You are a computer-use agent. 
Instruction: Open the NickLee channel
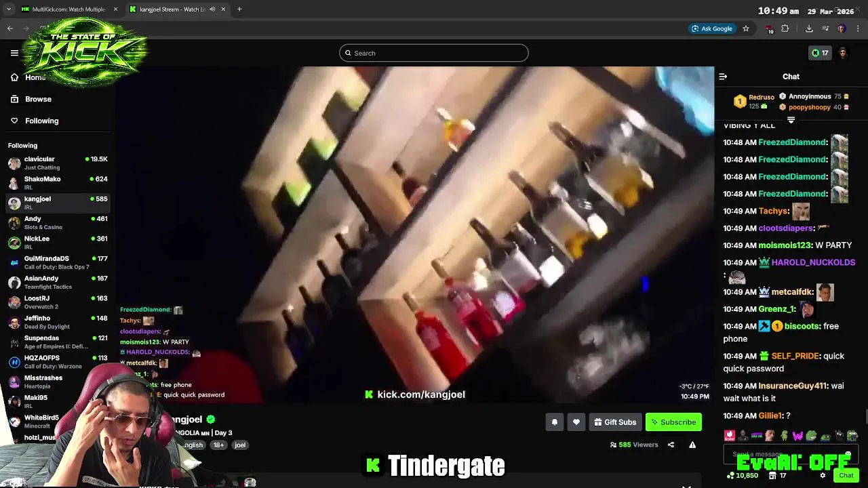click(x=58, y=243)
